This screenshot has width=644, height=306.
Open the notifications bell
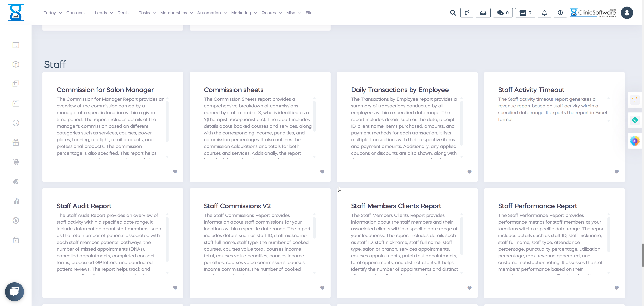(x=544, y=13)
